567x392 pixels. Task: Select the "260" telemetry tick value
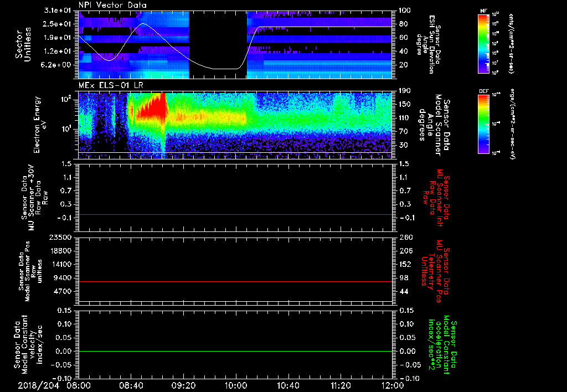[x=406, y=237]
